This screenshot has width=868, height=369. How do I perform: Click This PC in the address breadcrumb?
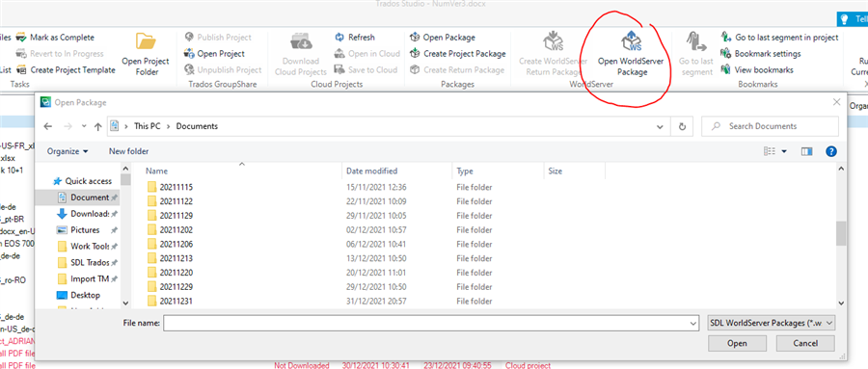149,126
